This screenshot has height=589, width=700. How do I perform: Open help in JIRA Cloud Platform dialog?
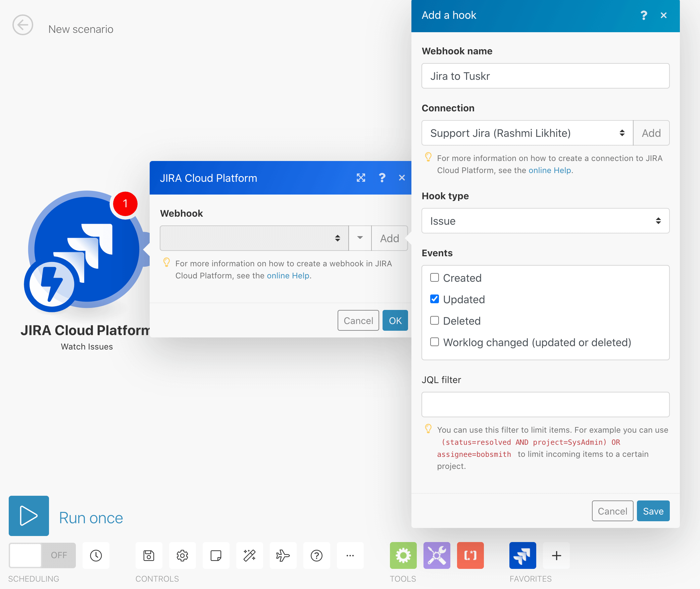point(382,178)
